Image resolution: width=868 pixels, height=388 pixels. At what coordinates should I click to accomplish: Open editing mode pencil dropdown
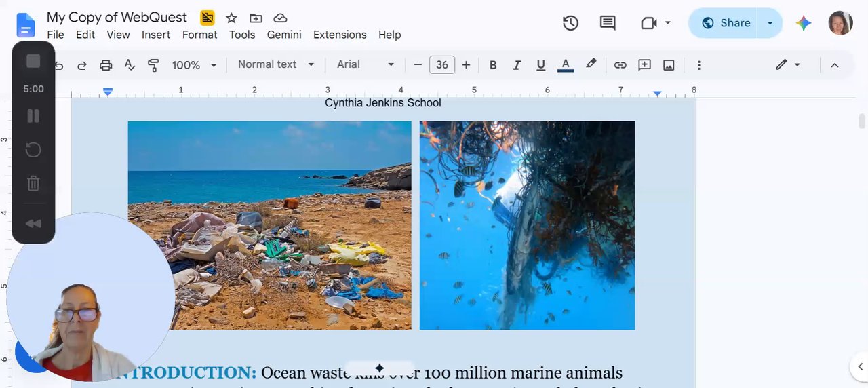[x=788, y=64]
